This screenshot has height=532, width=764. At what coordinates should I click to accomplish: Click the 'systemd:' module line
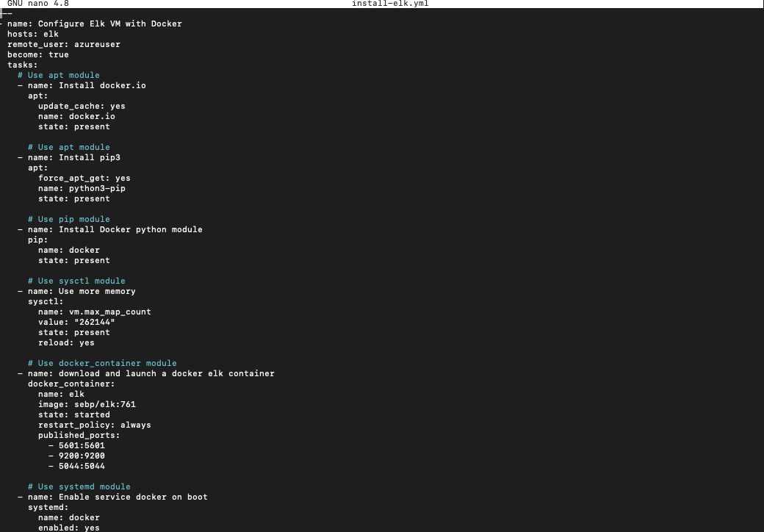48,508
